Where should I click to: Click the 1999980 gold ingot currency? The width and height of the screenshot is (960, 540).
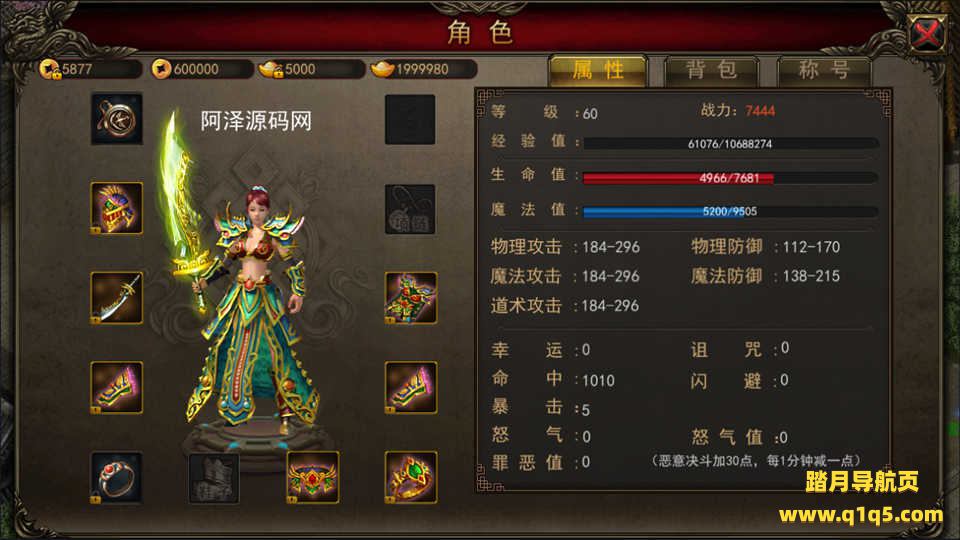coord(423,69)
